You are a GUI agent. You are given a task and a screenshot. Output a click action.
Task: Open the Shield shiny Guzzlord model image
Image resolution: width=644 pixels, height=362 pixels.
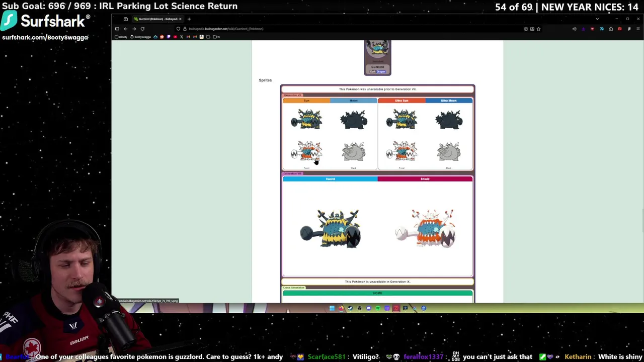point(426,229)
